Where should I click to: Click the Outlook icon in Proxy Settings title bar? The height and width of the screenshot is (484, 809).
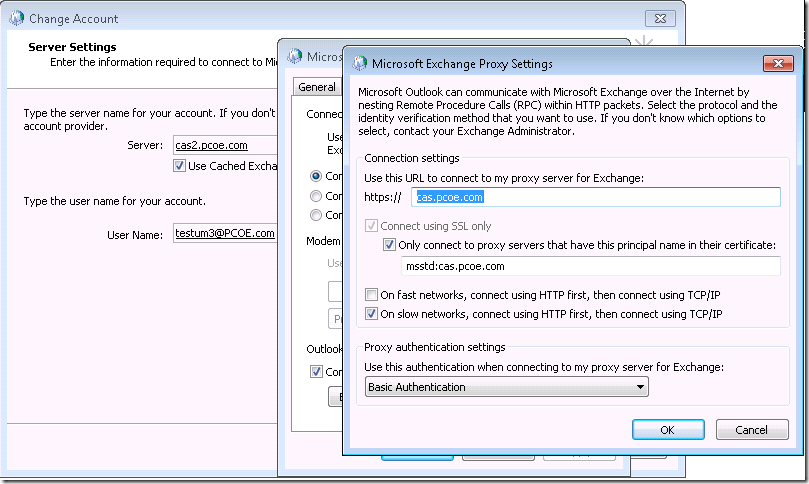pos(359,63)
